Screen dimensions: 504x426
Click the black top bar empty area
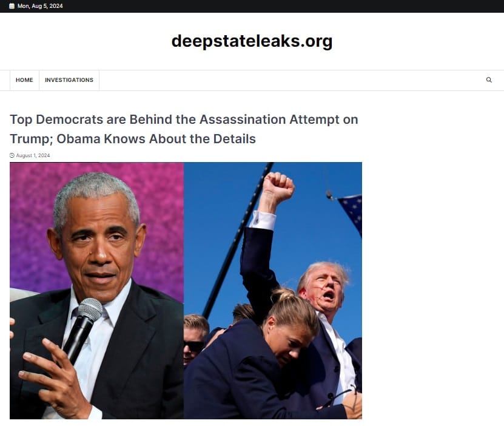coord(283,6)
